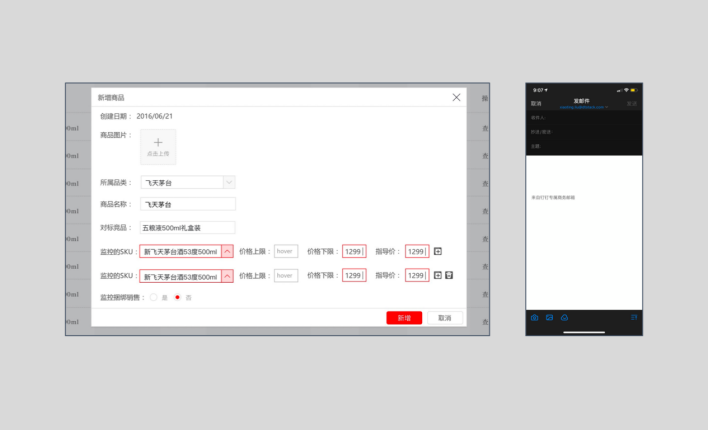This screenshot has height=430, width=708.
Task: Select 是 radio for 监控捆绑销售
Action: click(154, 297)
